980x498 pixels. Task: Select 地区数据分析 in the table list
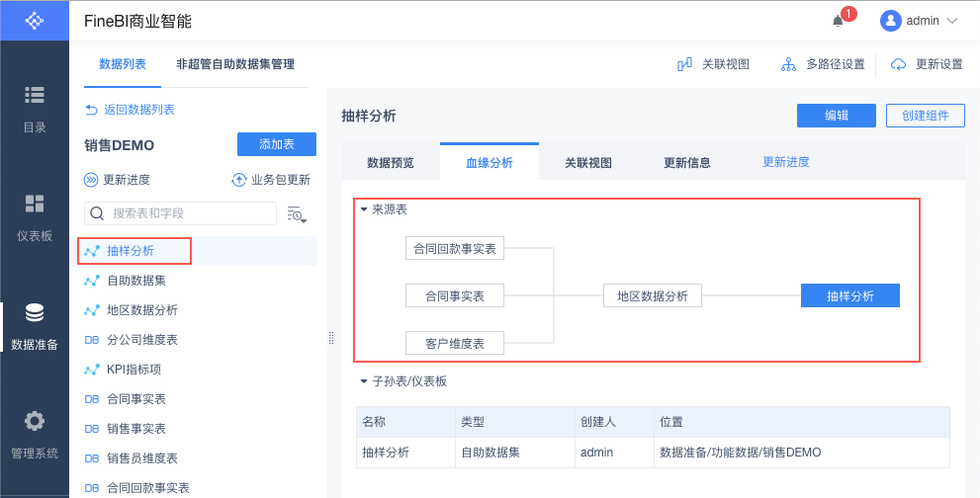tap(141, 310)
